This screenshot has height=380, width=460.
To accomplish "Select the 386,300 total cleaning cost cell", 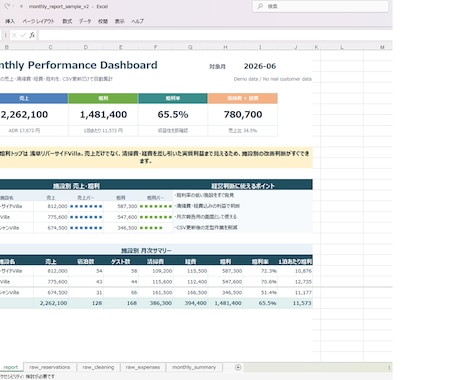I will [x=156, y=303].
